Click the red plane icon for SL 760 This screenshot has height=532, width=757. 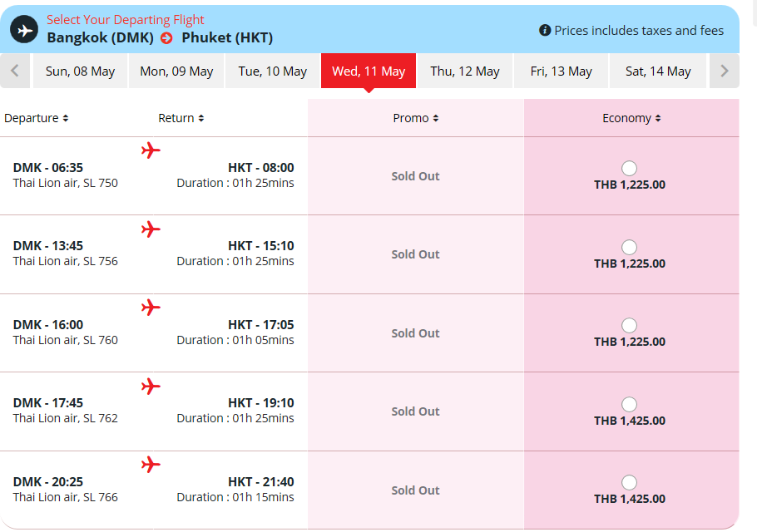tap(151, 308)
